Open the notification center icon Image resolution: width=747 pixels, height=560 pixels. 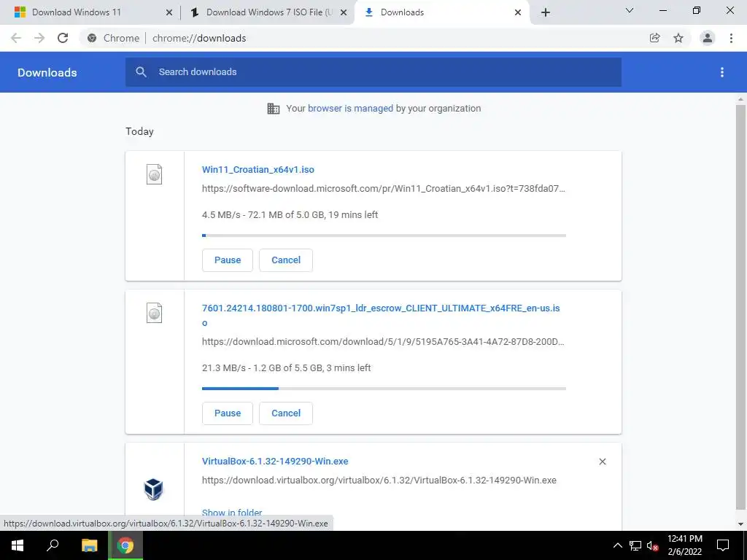pos(723,545)
